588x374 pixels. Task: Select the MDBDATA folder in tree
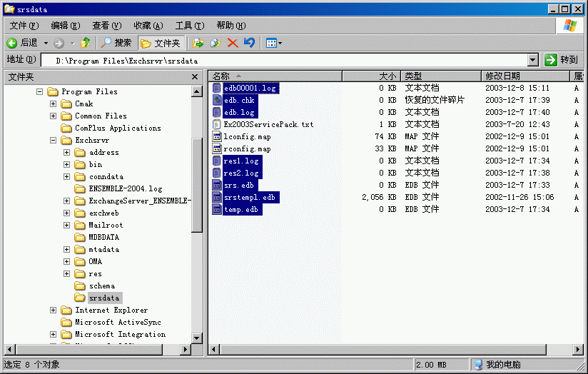click(x=103, y=237)
